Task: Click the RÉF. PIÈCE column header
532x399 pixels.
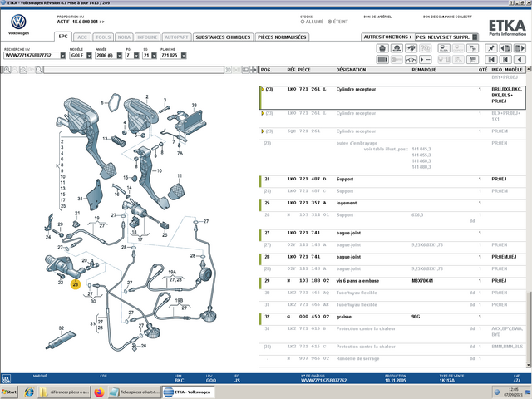Action: (x=298, y=70)
